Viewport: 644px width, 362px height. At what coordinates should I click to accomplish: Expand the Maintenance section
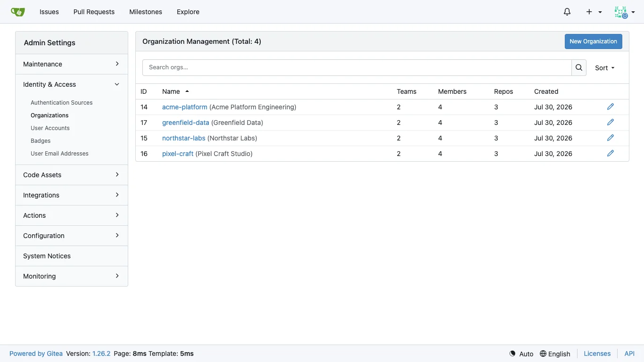pos(72,64)
